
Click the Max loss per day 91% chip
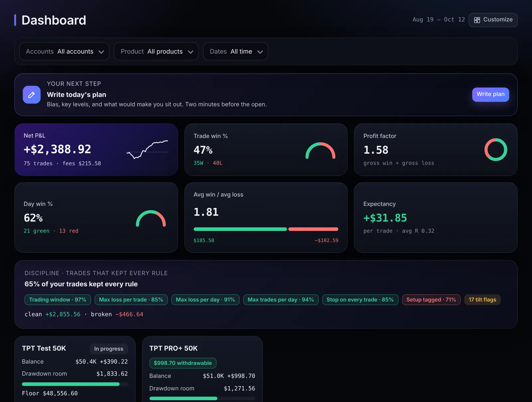205,300
